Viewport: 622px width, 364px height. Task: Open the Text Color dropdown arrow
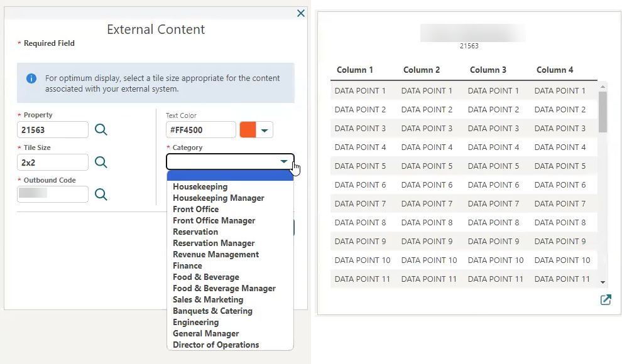click(265, 129)
